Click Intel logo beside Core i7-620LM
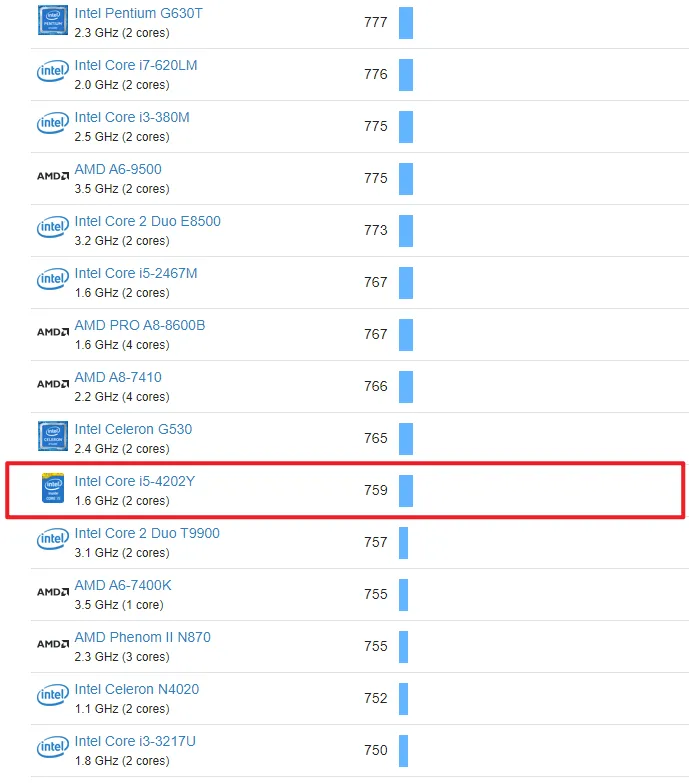The width and height of the screenshot is (689, 783). coord(52,74)
